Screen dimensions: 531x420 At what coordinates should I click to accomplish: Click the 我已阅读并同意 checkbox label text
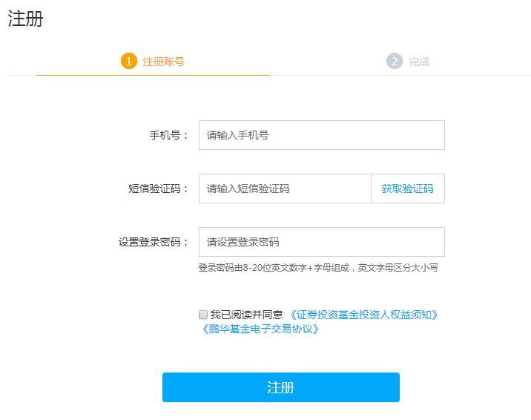point(246,315)
